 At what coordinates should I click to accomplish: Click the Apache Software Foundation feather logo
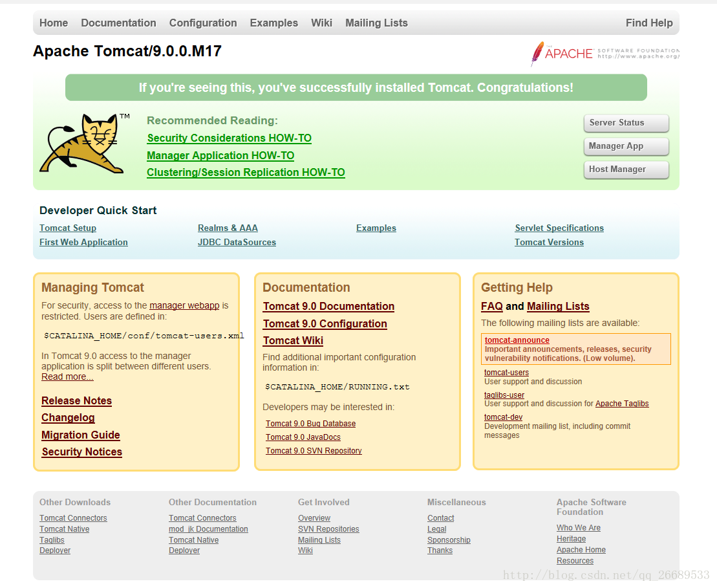[x=605, y=54]
